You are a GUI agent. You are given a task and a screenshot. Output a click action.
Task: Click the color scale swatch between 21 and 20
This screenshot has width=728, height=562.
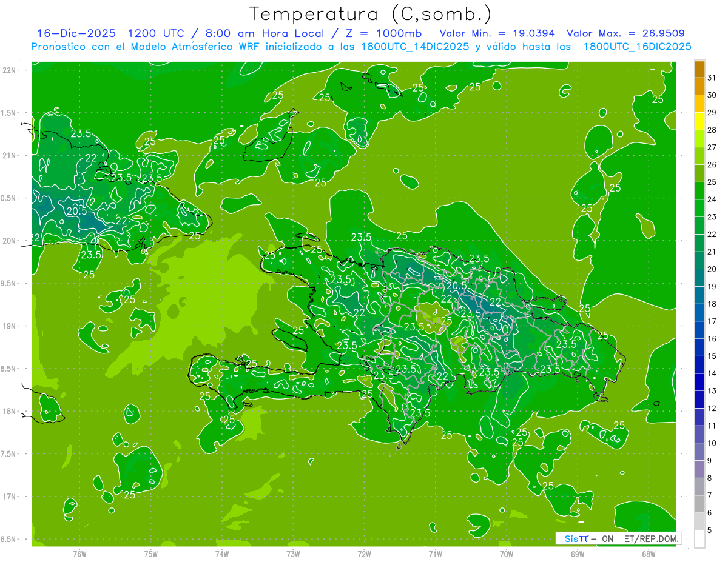(x=699, y=261)
